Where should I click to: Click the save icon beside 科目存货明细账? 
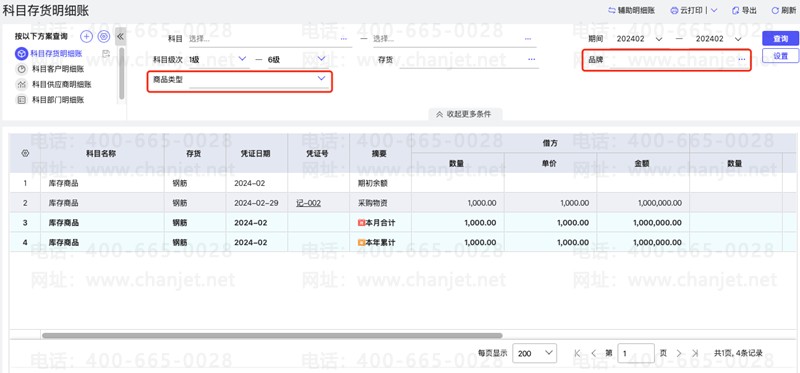[106, 53]
